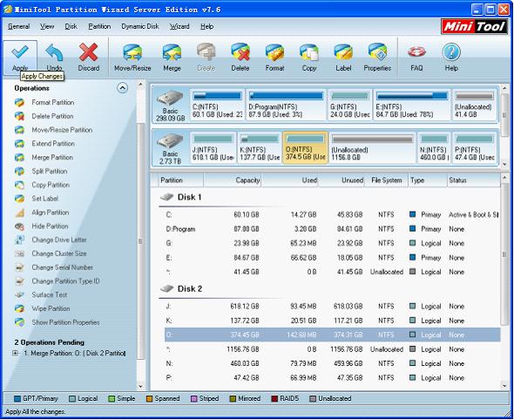The height and width of the screenshot is (420, 514).
Task: Open the Partition menu
Action: [99, 26]
